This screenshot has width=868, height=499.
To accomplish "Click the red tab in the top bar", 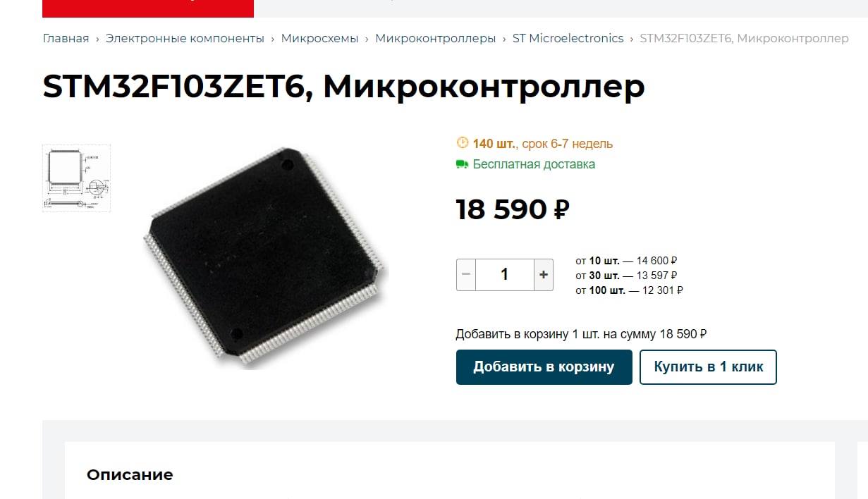I will [x=148, y=8].
